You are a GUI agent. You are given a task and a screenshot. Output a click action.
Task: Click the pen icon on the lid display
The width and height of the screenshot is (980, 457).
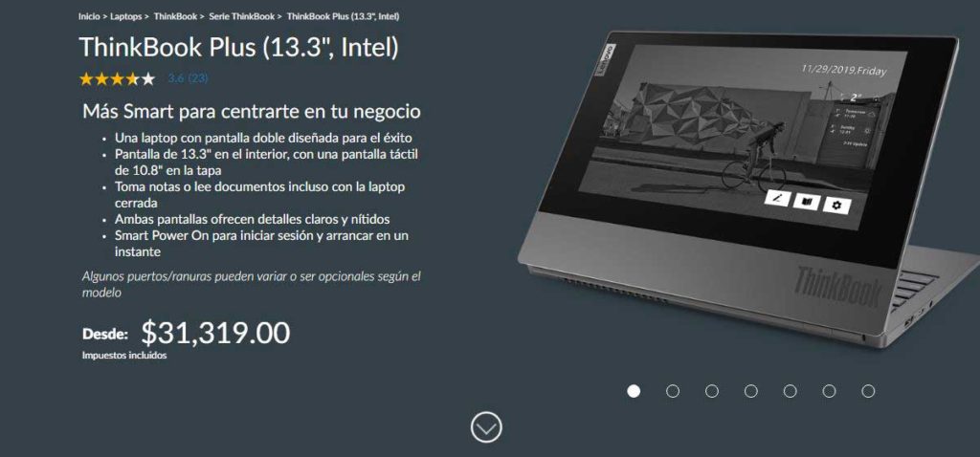[x=777, y=198]
